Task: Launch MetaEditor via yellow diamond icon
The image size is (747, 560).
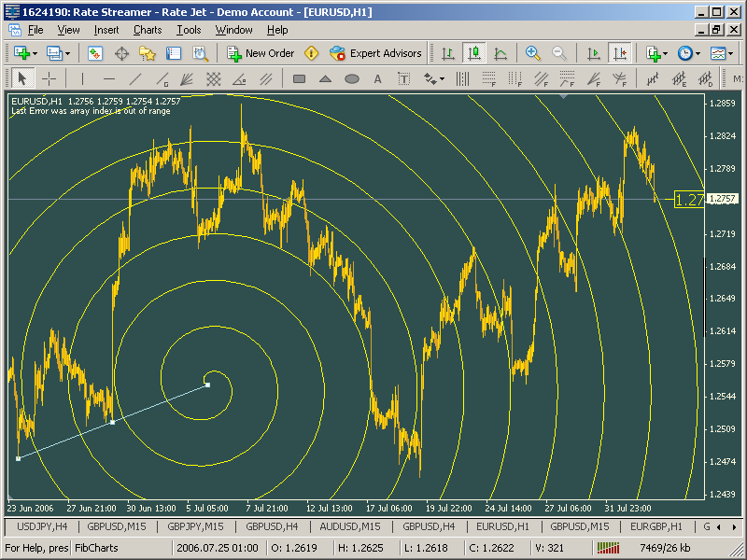Action: coord(312,53)
